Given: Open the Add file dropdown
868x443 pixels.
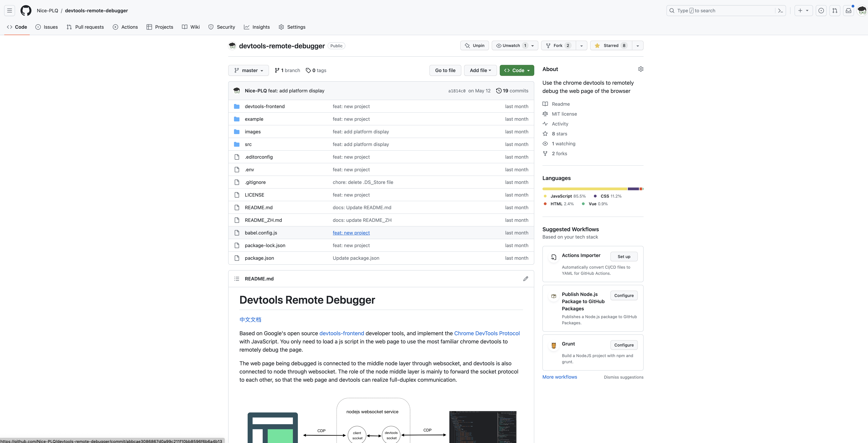Looking at the screenshot, I should (x=480, y=70).
